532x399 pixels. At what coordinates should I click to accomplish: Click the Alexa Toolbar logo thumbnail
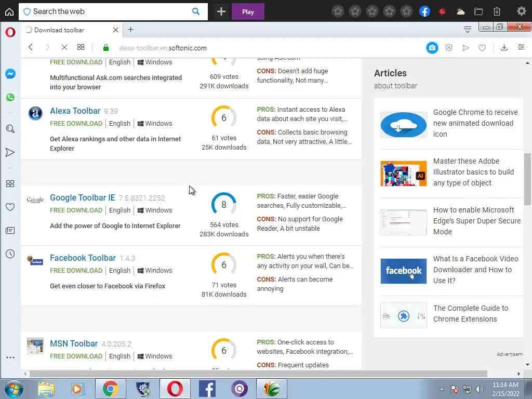(35, 113)
